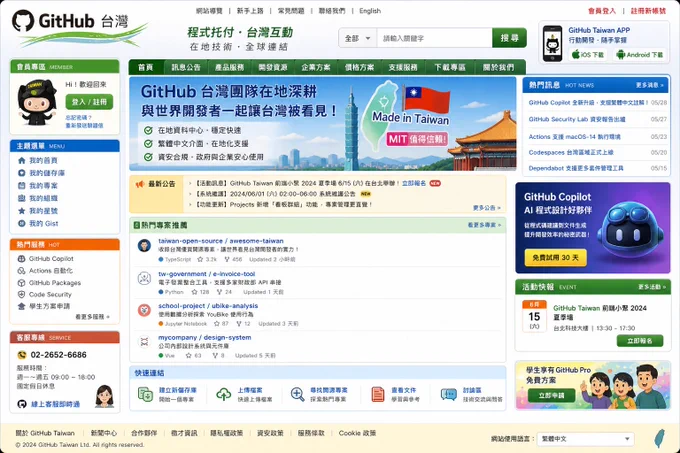Screen dimensions: 680x453
Task: Click the green 搜尋 search button
Action: pos(510,38)
